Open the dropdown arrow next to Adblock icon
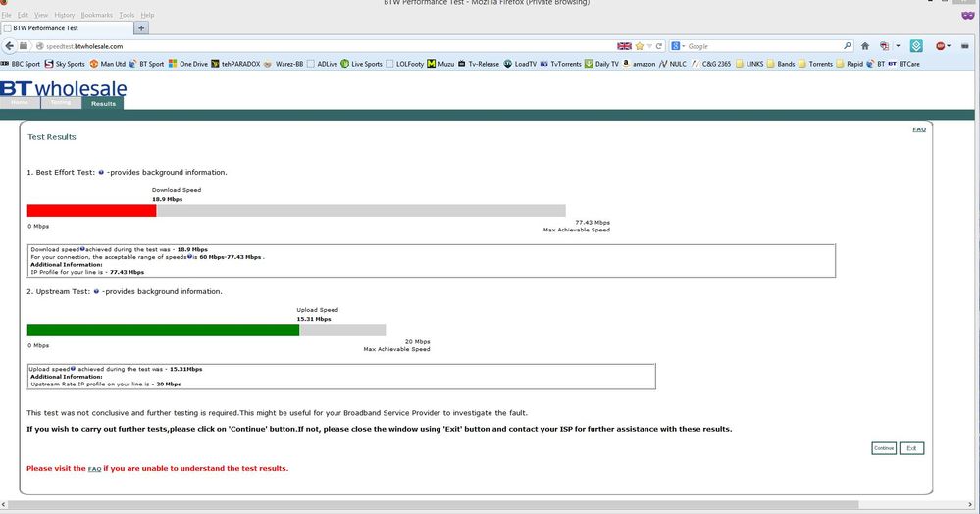 click(949, 46)
